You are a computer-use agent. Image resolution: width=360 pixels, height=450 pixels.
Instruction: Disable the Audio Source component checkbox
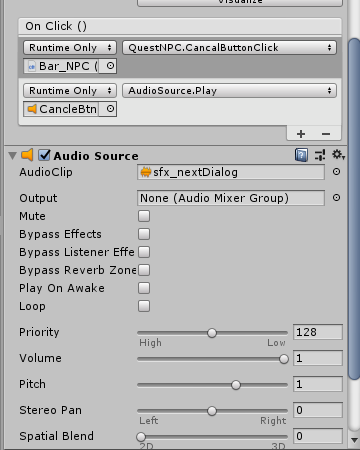coord(44,155)
